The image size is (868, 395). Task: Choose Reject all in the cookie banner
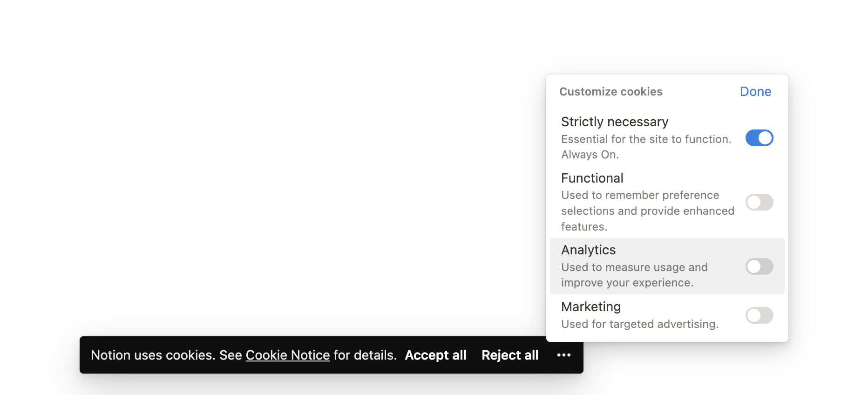coord(510,355)
